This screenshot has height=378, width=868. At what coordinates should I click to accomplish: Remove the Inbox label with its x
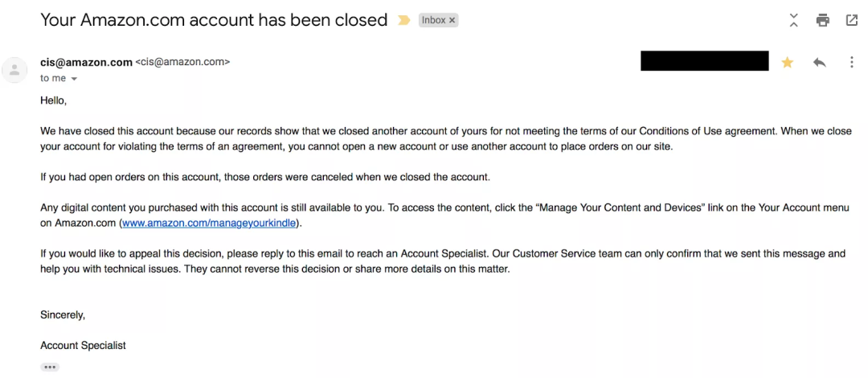pyautogui.click(x=452, y=20)
